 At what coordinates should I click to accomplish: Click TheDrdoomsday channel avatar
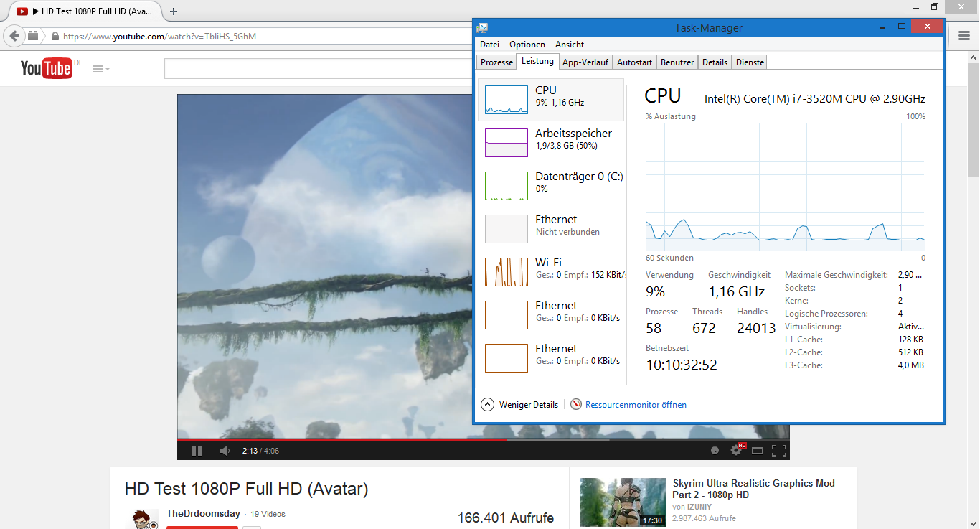[142, 520]
